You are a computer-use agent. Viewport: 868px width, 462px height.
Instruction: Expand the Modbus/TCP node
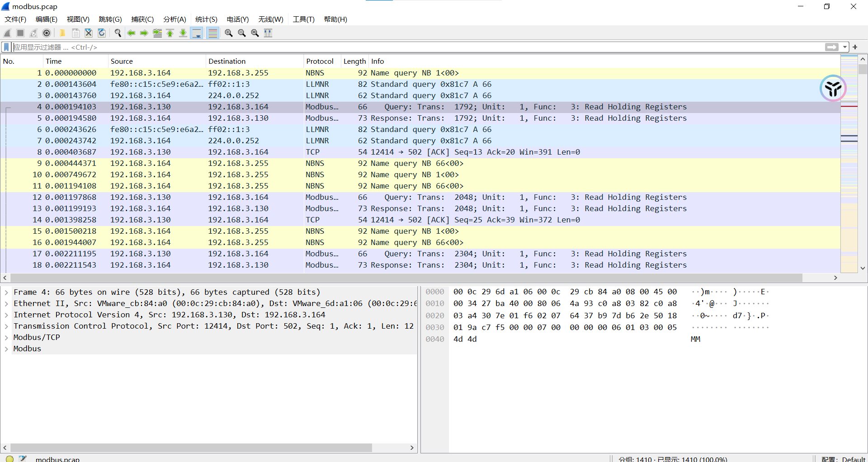tap(6, 338)
